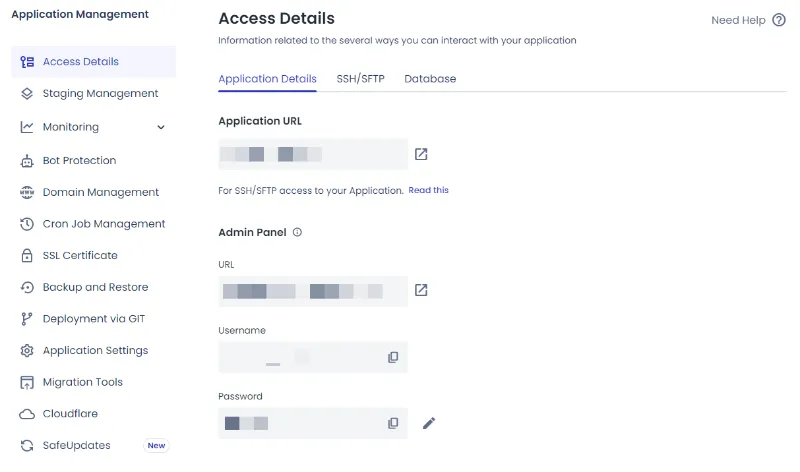The height and width of the screenshot is (472, 800).
Task: Click the Password field
Action: tap(313, 423)
